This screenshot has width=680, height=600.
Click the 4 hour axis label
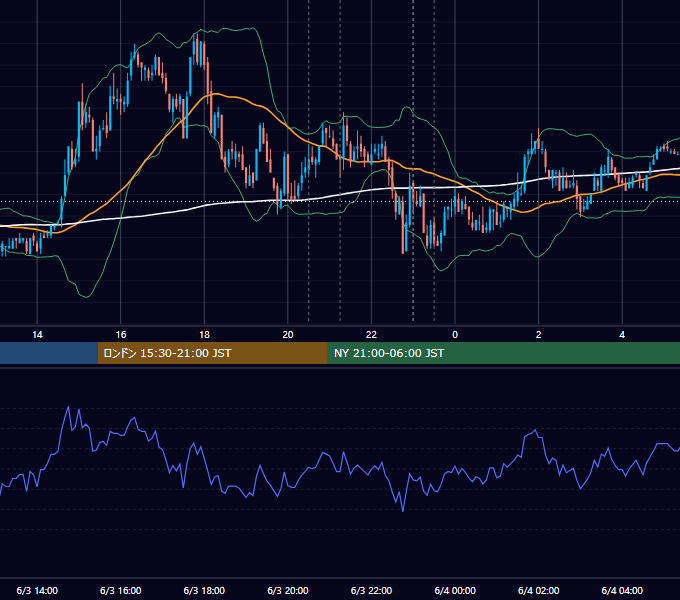[622, 335]
